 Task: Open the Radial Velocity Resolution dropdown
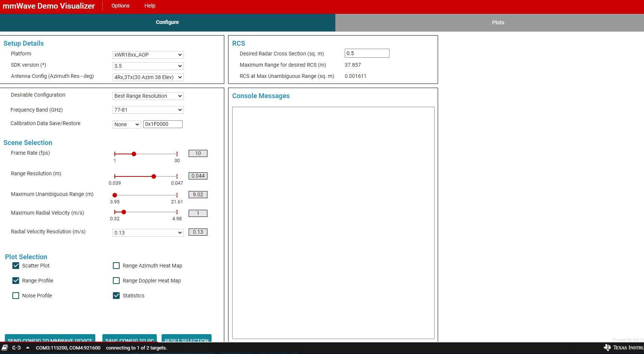point(148,233)
